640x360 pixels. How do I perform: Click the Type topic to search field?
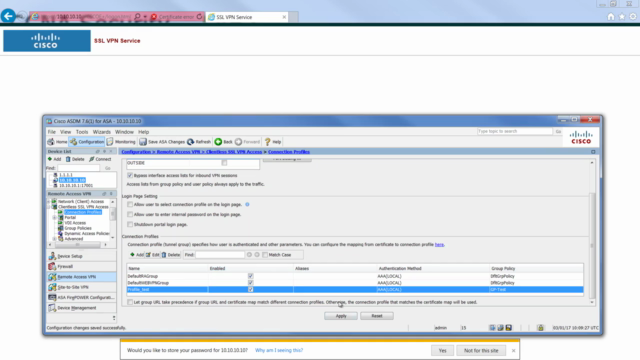pyautogui.click(x=515, y=131)
